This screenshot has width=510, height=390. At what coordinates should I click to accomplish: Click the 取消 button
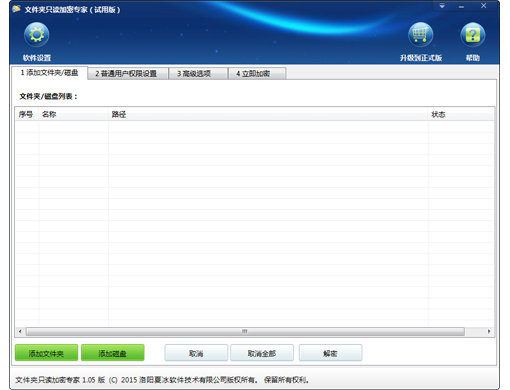point(196,353)
